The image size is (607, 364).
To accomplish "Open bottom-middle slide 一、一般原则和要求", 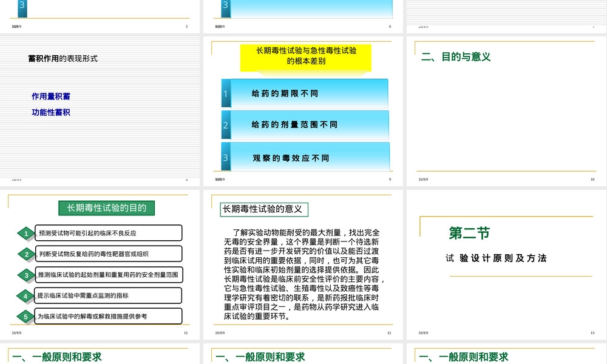I will pyautogui.click(x=303, y=354).
